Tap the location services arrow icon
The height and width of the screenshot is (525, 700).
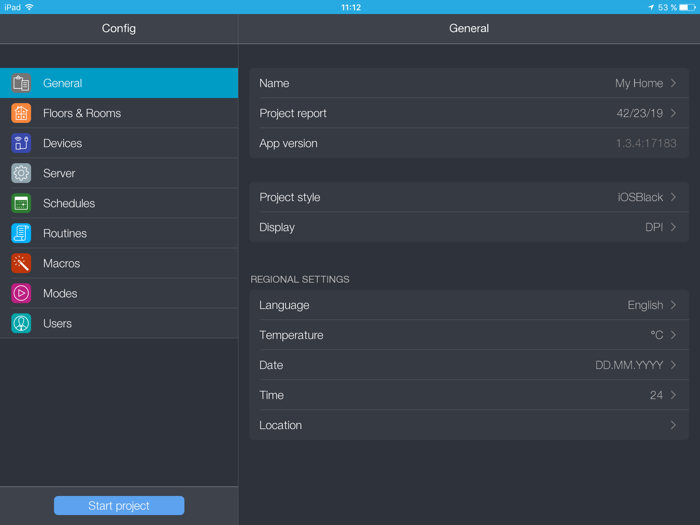click(x=651, y=7)
